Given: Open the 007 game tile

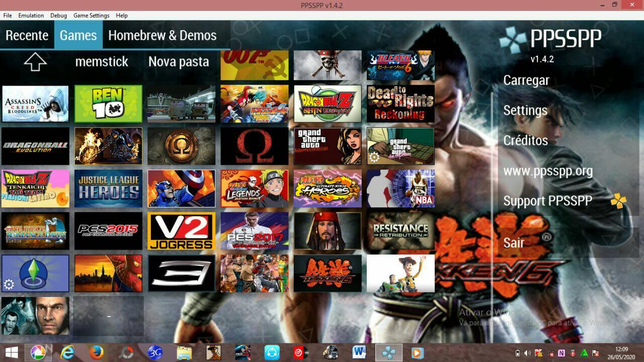Looking at the screenshot, I should [x=255, y=65].
